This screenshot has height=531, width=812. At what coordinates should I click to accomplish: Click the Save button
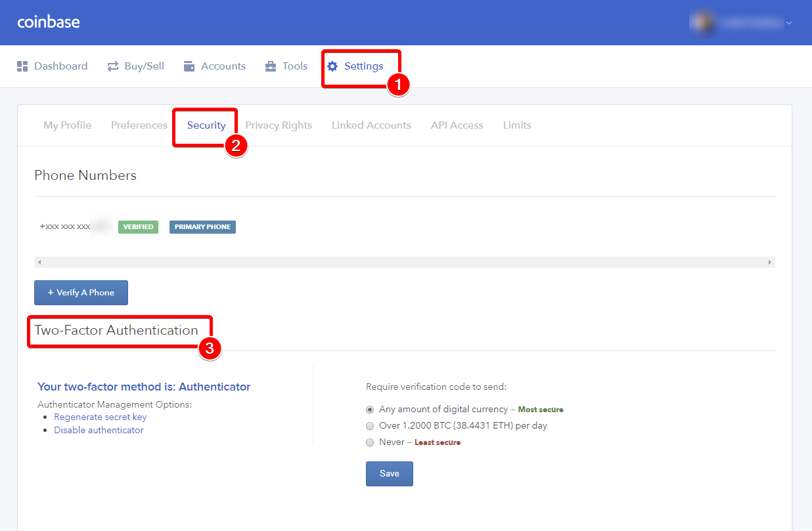click(390, 474)
